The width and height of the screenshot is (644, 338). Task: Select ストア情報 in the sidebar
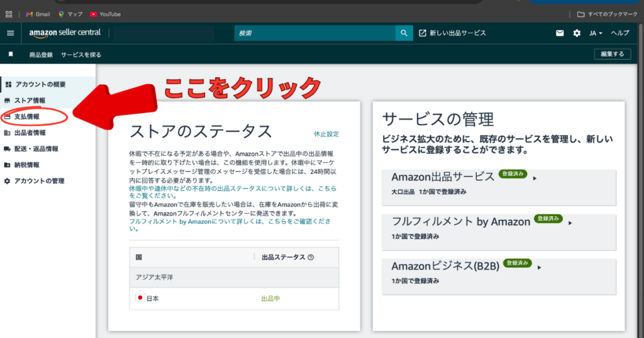point(29,101)
